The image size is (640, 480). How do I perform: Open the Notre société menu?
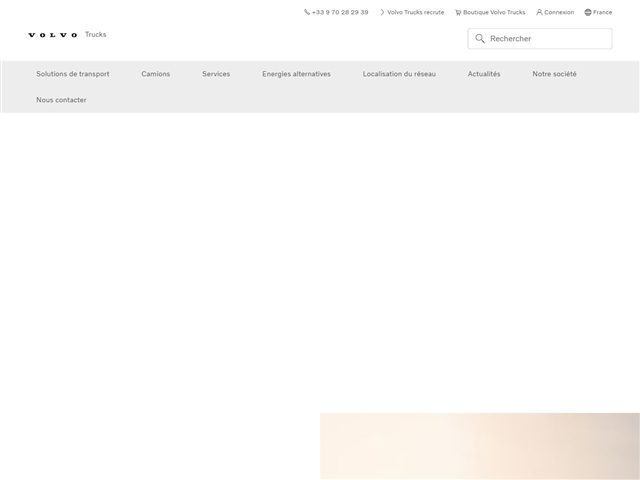(x=554, y=74)
